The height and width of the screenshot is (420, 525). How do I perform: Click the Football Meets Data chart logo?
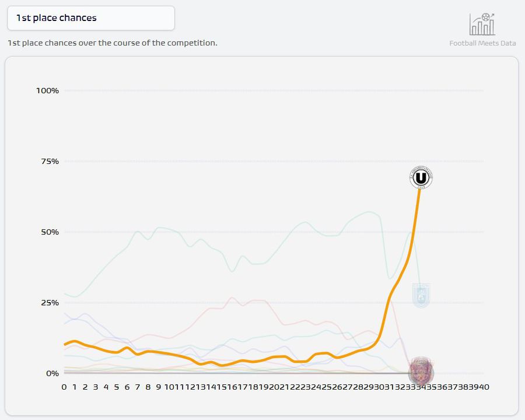(482, 24)
